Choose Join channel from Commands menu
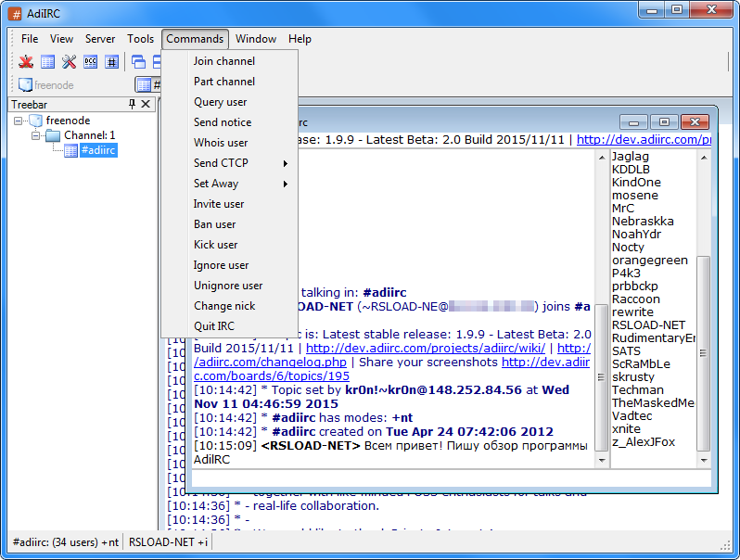 pos(230,61)
